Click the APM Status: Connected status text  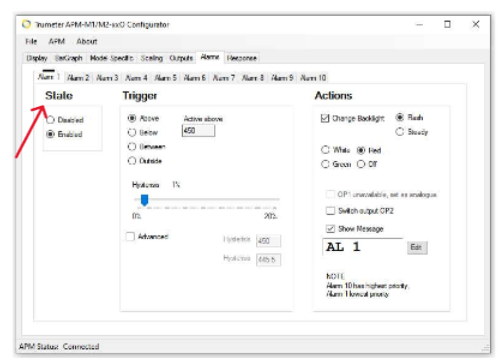coord(59,346)
